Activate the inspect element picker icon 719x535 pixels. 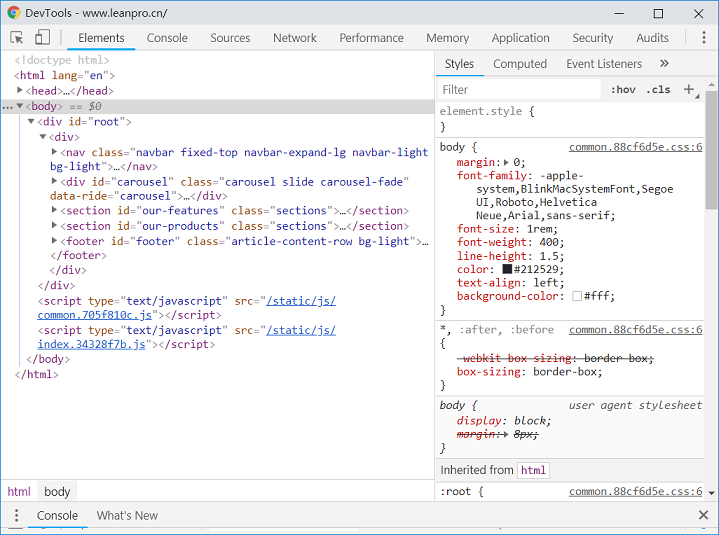coord(17,38)
